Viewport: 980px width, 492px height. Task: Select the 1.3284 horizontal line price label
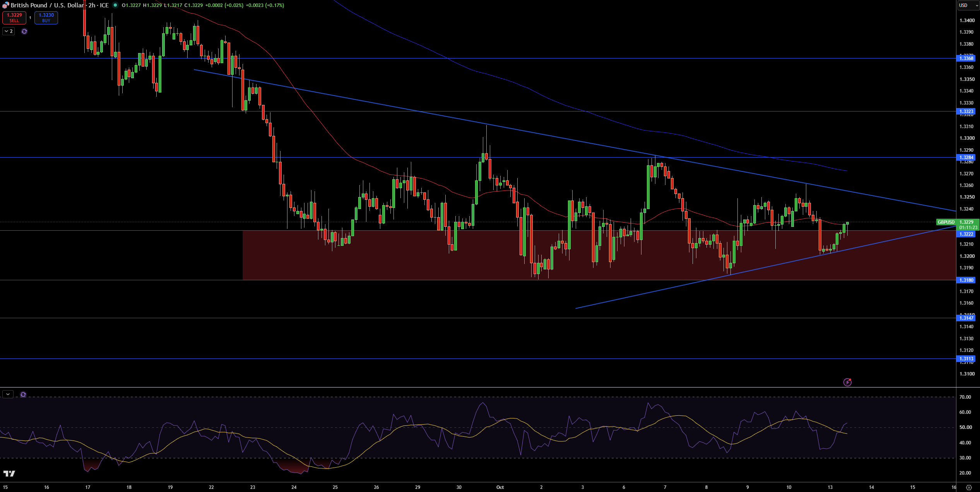(966, 158)
